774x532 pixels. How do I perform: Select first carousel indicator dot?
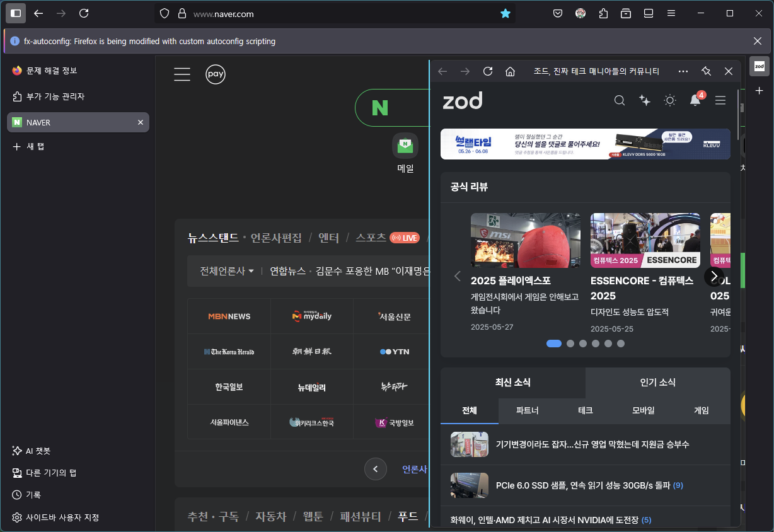(554, 344)
